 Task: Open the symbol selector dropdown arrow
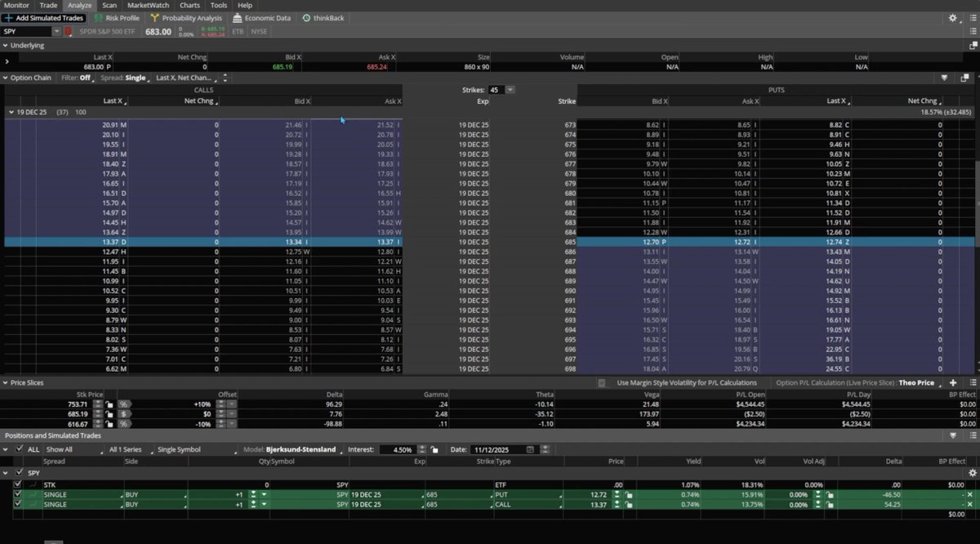pyautogui.click(x=56, y=32)
